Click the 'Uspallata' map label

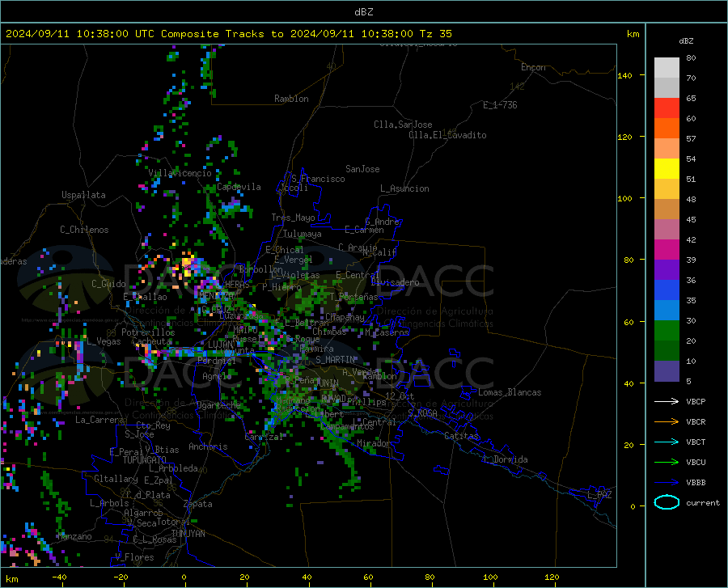(x=83, y=196)
